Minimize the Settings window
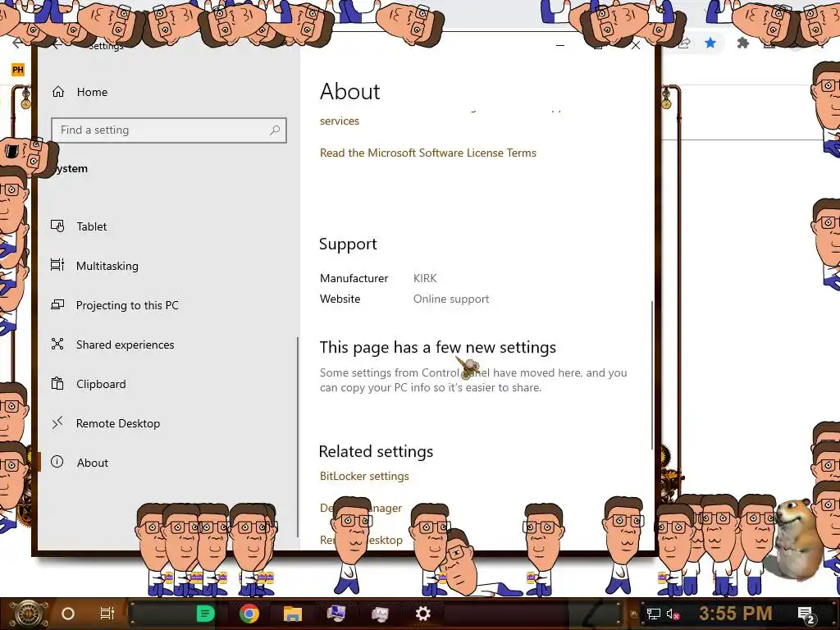Viewport: 840px width, 630px height. 560,46
